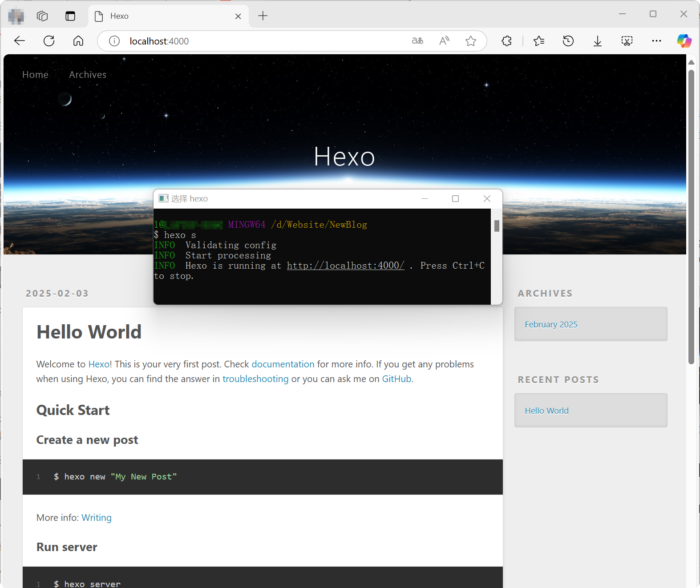Open Hello World under Recent Posts
This screenshot has width=700, height=588.
click(x=546, y=411)
